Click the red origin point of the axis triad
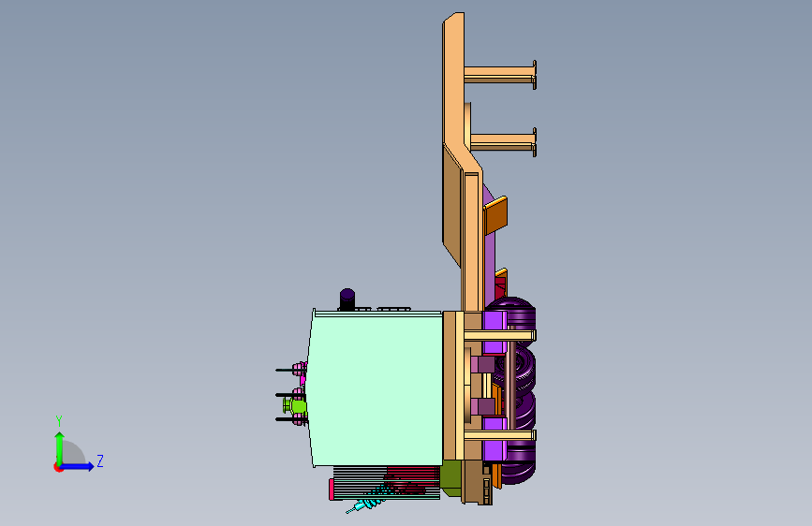The image size is (812, 526). [58, 467]
